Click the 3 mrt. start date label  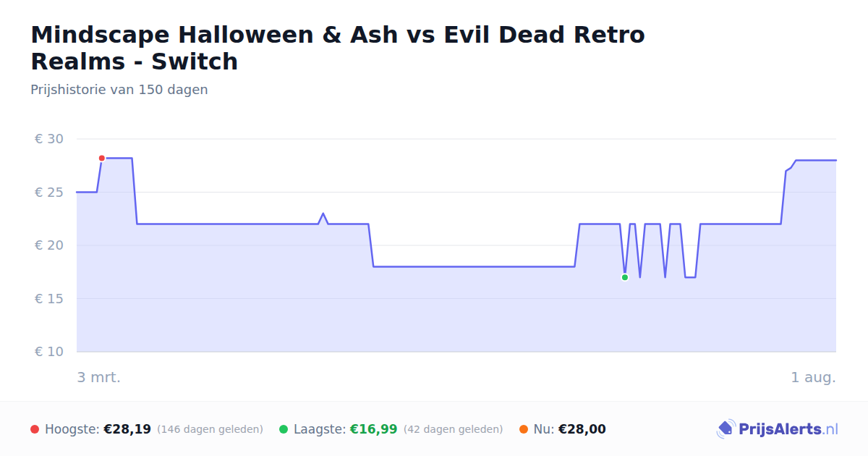point(99,377)
